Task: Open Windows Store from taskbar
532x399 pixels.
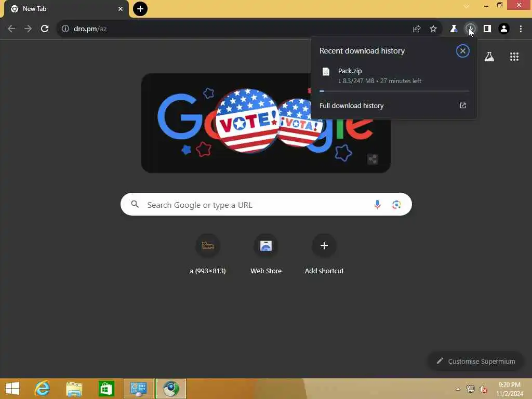Action: pos(106,389)
